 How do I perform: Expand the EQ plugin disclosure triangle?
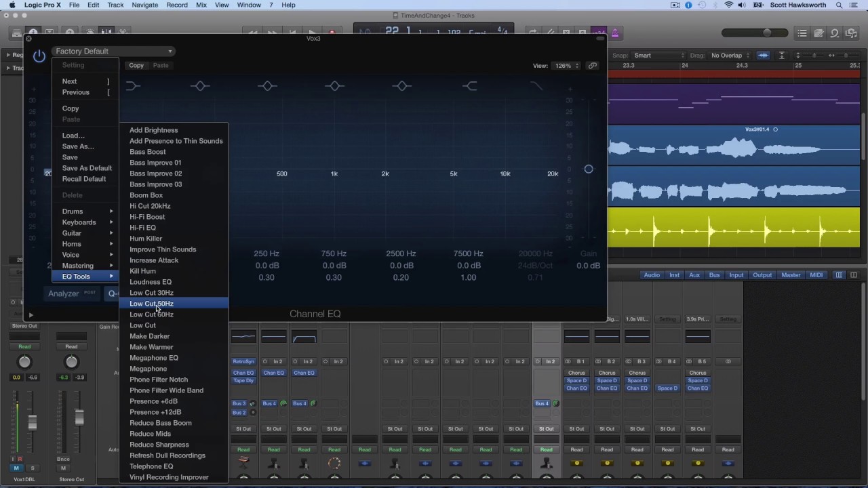pyautogui.click(x=31, y=314)
